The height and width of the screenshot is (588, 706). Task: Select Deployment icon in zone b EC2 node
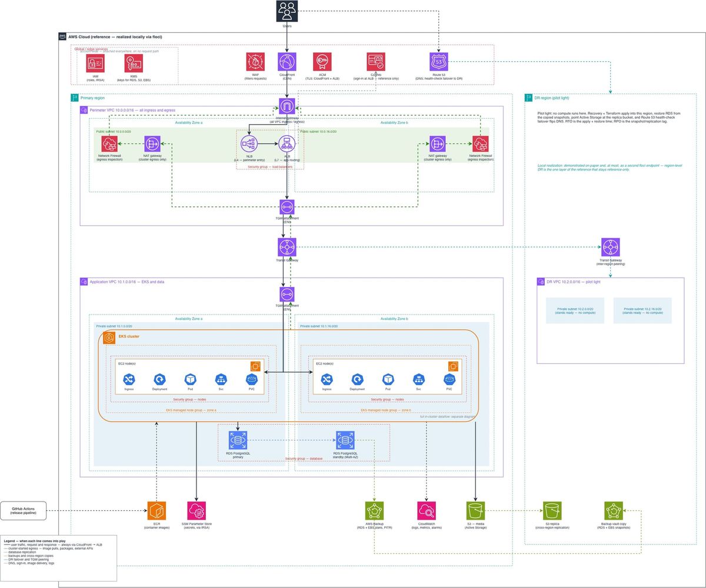[357, 379]
